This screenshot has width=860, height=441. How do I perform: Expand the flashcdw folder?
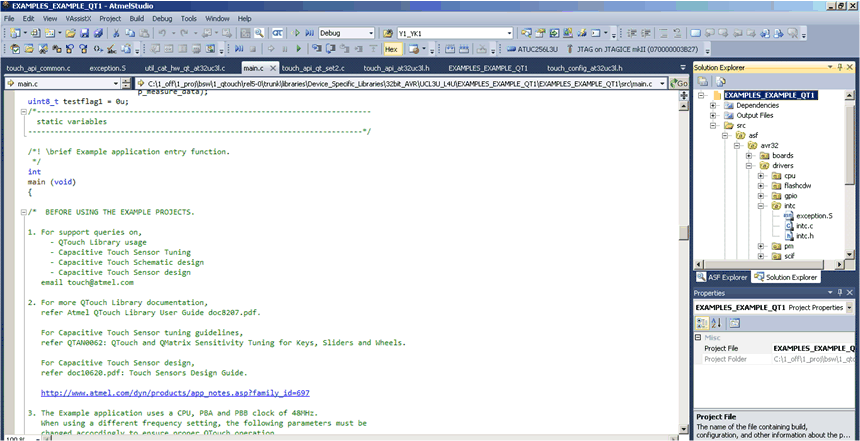point(761,186)
